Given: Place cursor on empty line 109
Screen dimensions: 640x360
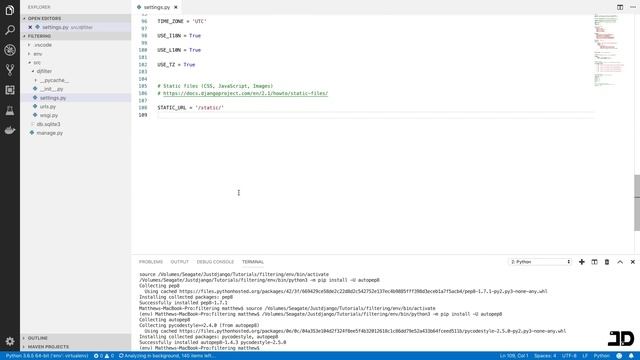Looking at the screenshot, I should 376,115.
